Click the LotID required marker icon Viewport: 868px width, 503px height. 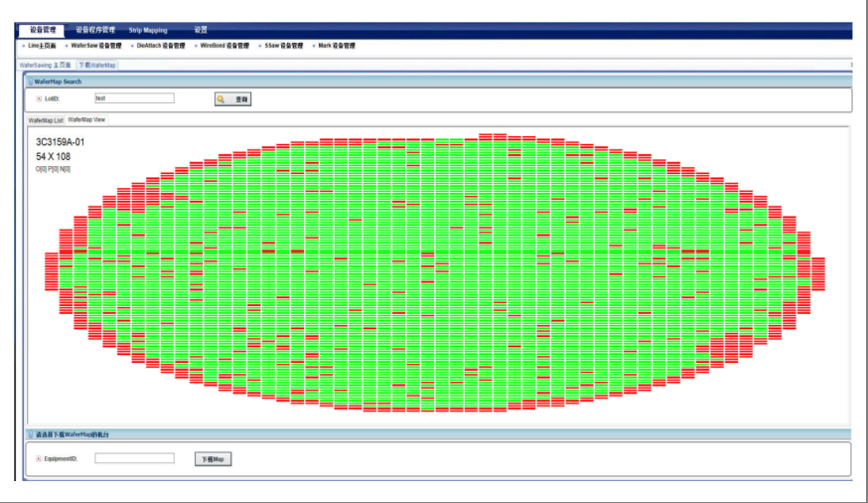pyautogui.click(x=39, y=98)
